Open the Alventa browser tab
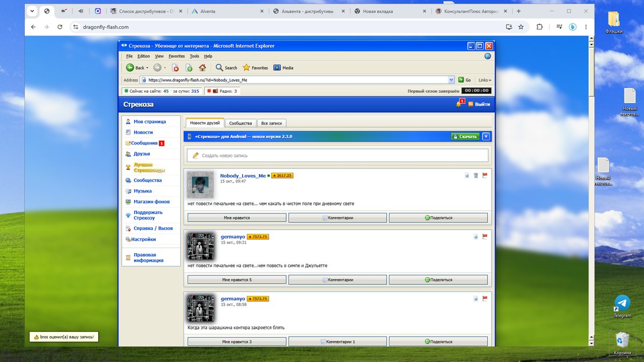The image size is (644, 362). (x=228, y=11)
